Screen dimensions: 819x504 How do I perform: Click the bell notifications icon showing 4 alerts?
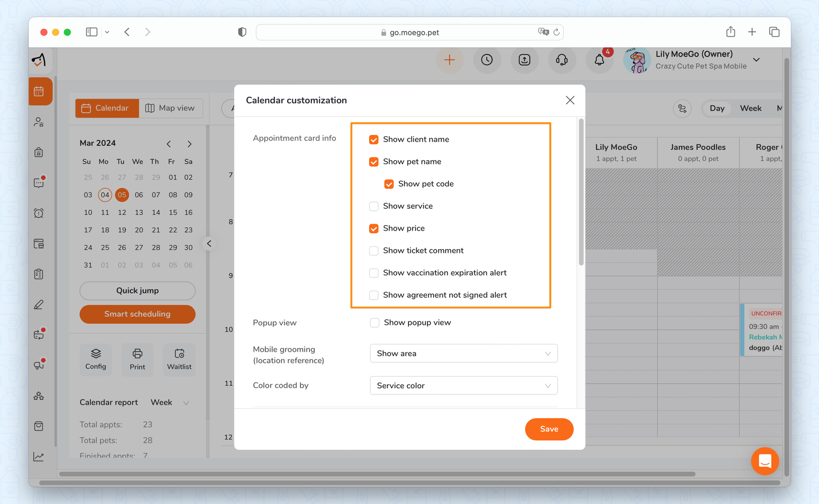pyautogui.click(x=599, y=60)
